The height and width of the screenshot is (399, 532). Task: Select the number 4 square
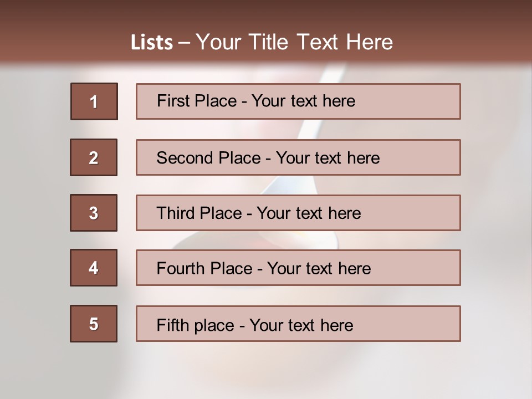click(x=94, y=268)
